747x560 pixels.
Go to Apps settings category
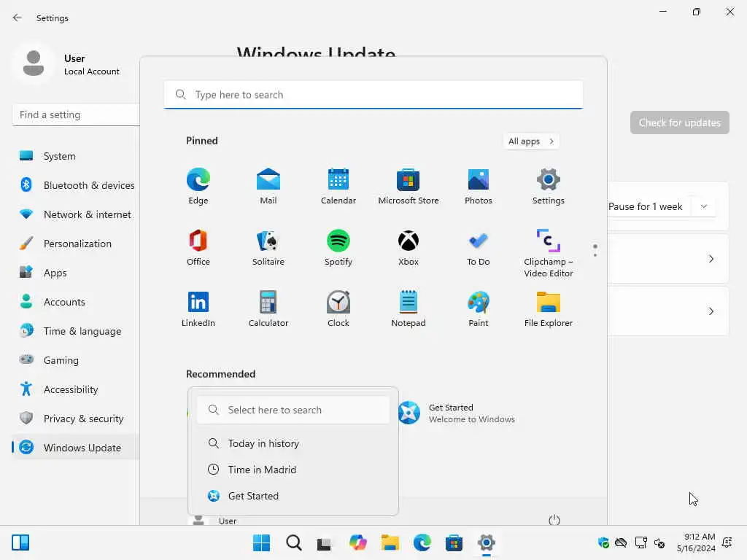click(76, 273)
